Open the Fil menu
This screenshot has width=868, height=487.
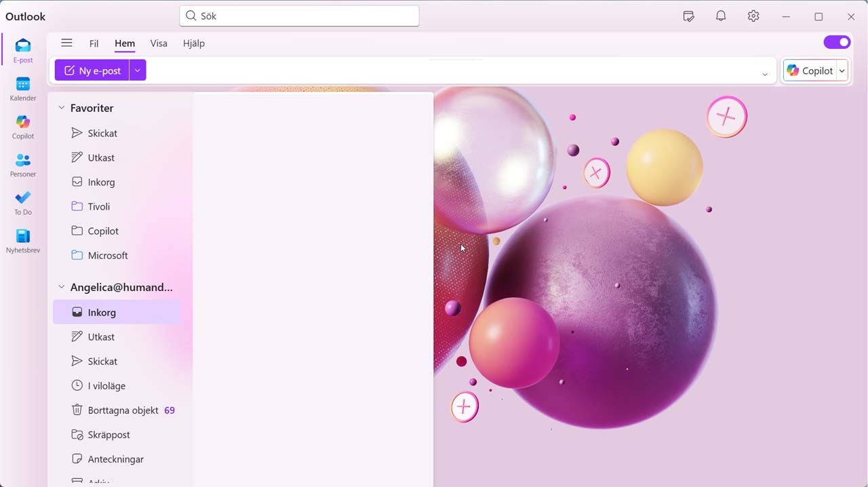point(94,43)
